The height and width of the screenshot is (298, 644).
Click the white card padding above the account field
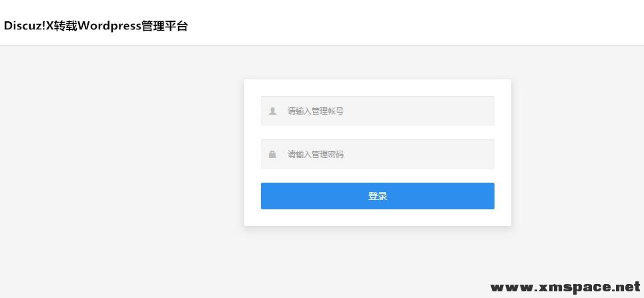click(x=378, y=87)
